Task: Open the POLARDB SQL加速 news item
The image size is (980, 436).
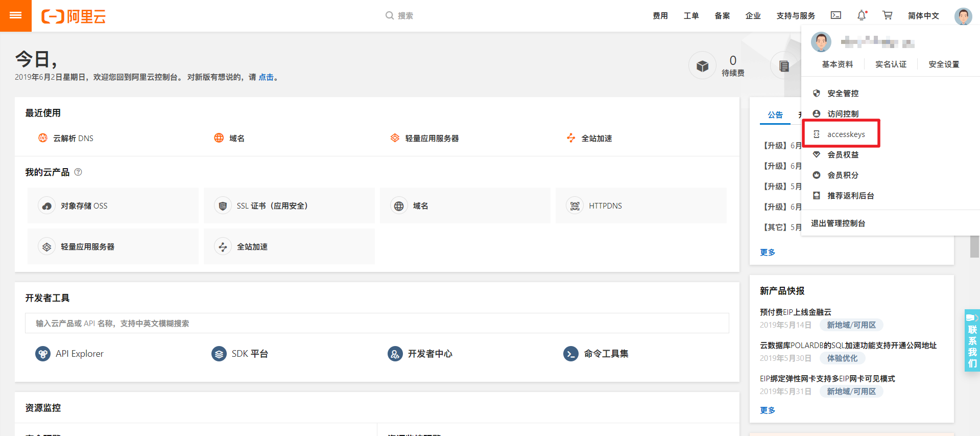Action: 848,346
